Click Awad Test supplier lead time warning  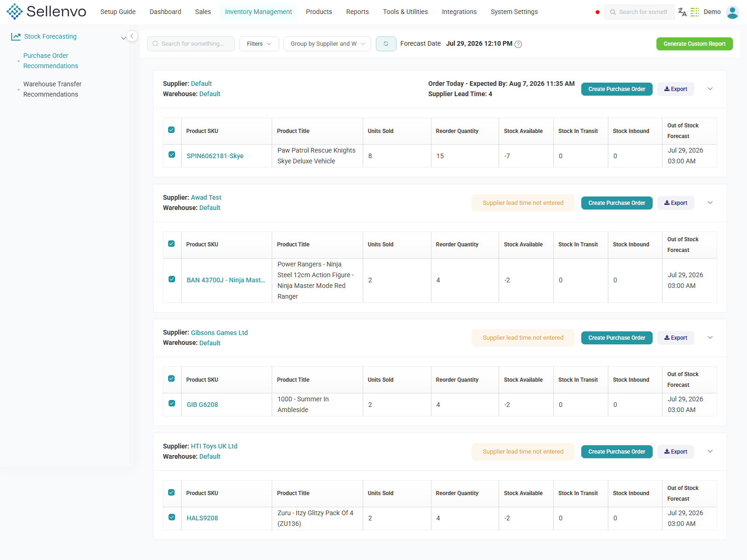[x=523, y=203]
